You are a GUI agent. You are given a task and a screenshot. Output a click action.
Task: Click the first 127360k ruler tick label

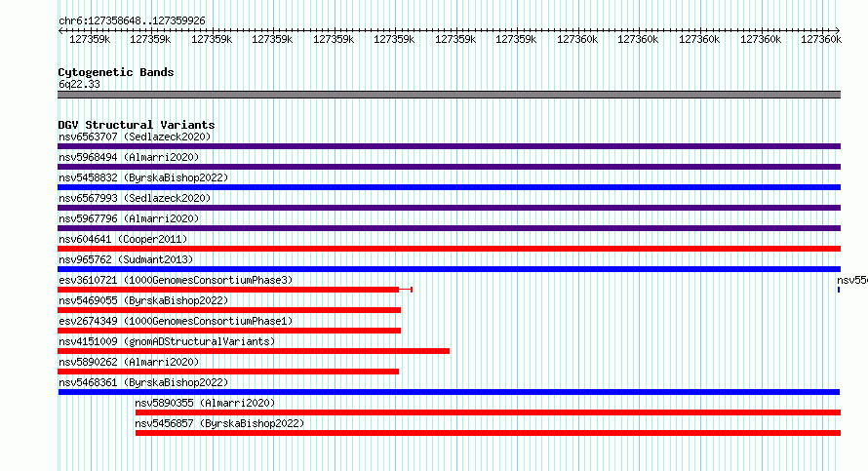pos(576,39)
